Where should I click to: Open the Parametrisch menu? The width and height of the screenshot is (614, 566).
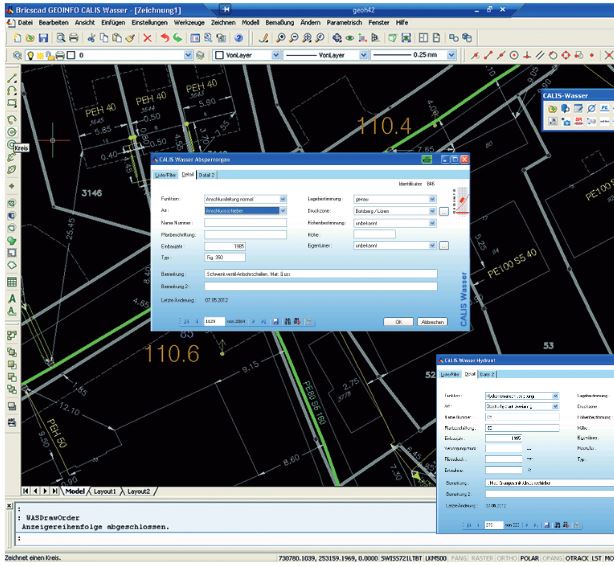(344, 23)
